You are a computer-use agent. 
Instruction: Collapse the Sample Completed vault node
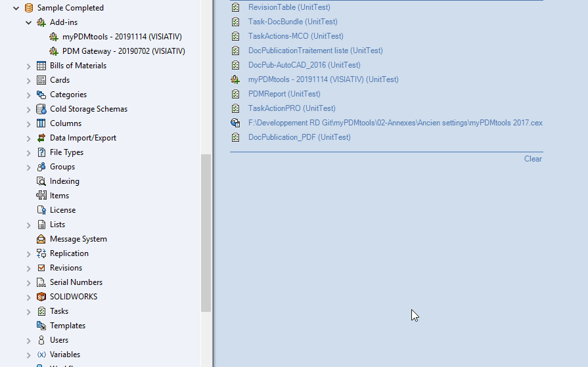click(16, 8)
